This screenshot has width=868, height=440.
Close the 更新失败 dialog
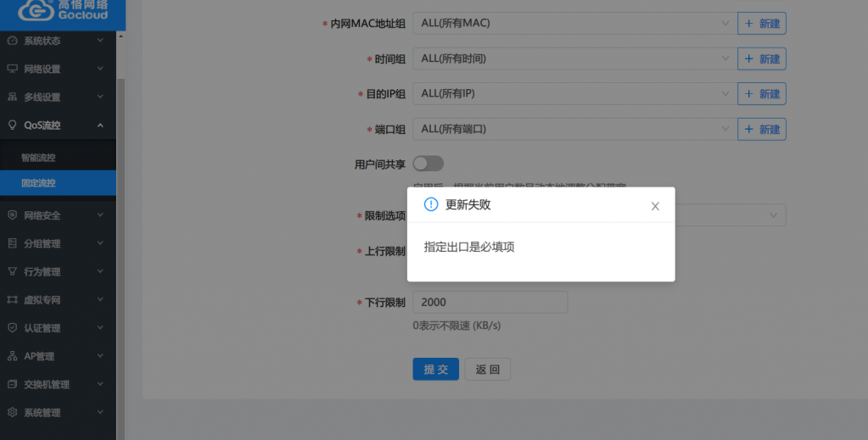click(655, 206)
